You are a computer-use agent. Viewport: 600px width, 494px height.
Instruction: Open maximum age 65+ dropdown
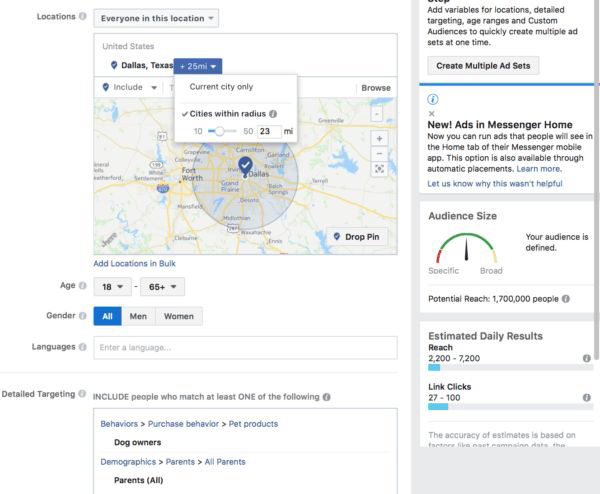(162, 287)
